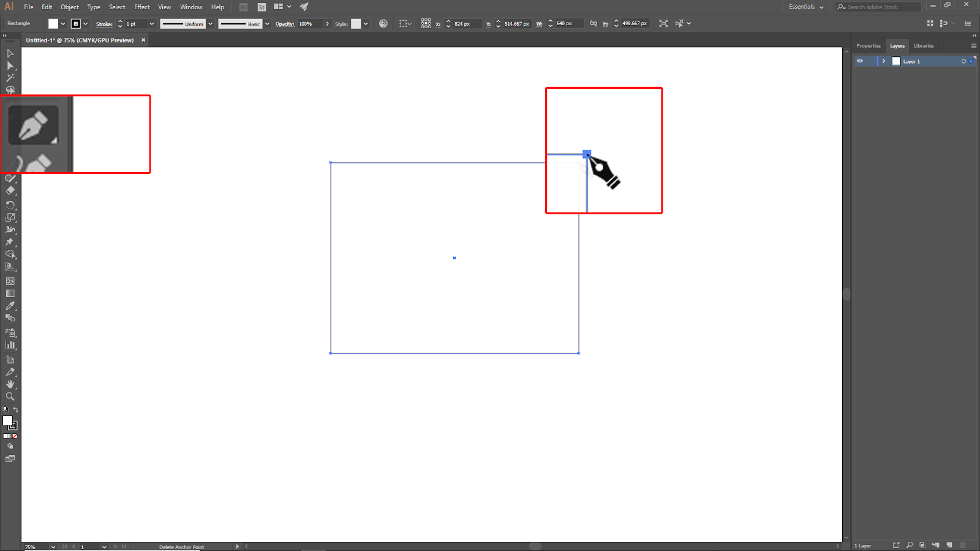
Task: Toggle drawing mode button
Action: click(10, 446)
